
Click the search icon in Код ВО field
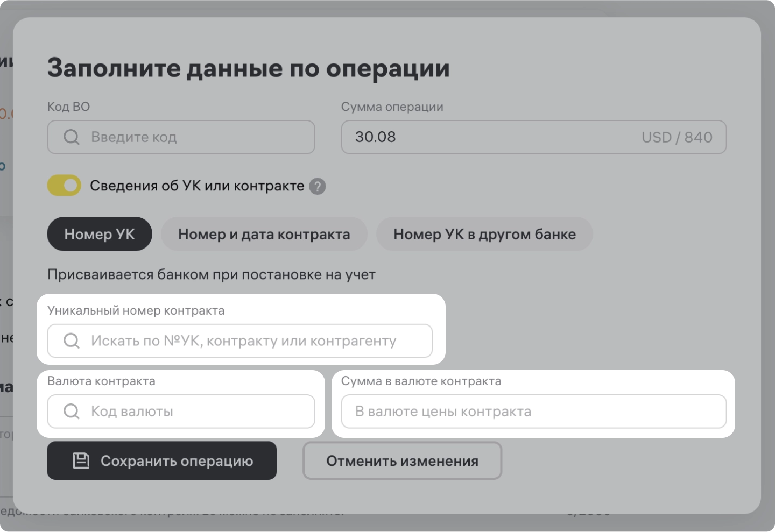click(72, 137)
